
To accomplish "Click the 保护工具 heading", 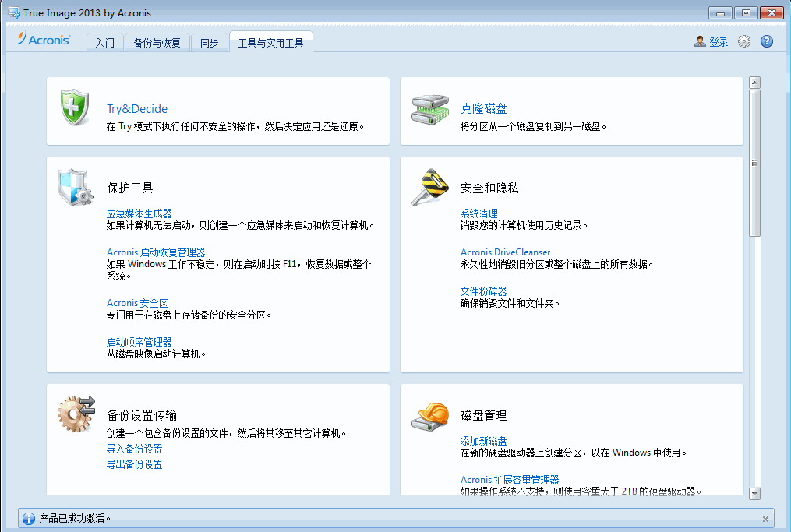I will point(130,188).
